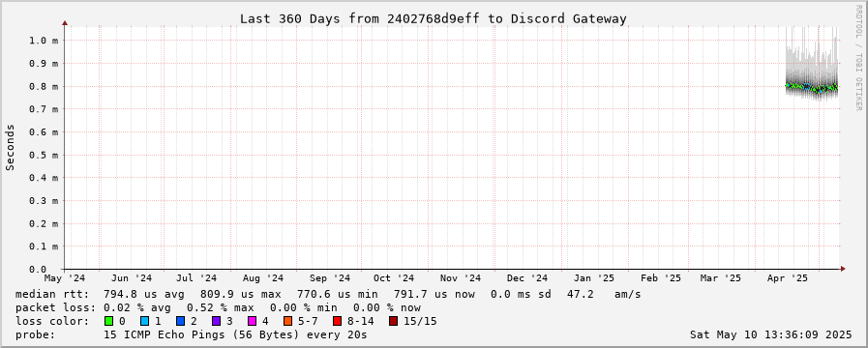Click the green loss color 0 swatch
Image resolution: width=868 pixels, height=348 pixels.
[x=109, y=321]
